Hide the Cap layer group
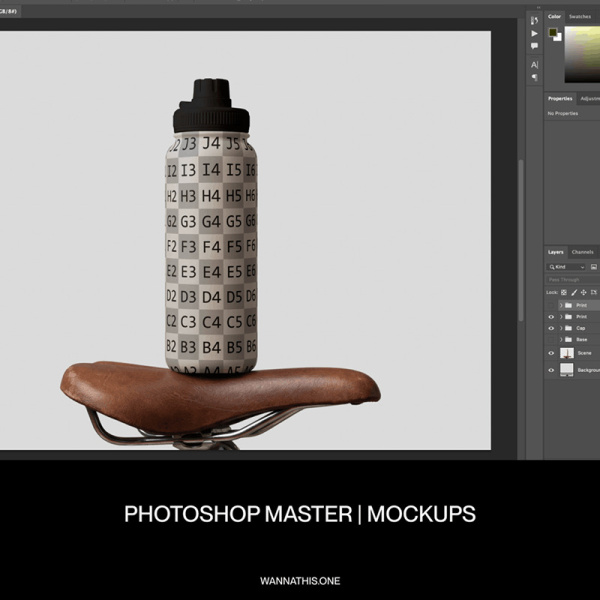This screenshot has height=600, width=600. [551, 328]
